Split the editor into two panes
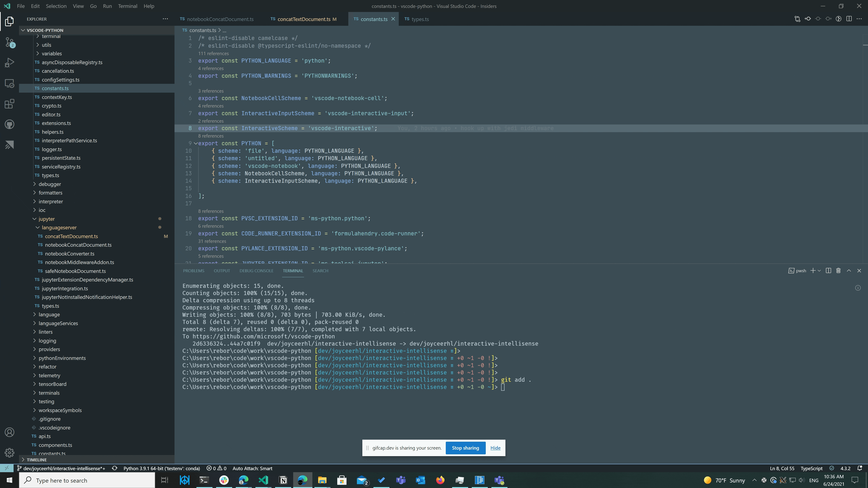The height and width of the screenshot is (488, 868). [849, 19]
